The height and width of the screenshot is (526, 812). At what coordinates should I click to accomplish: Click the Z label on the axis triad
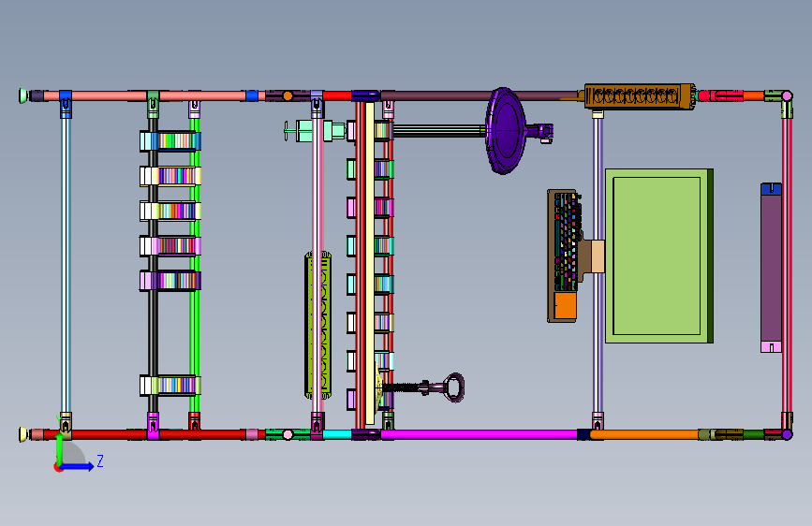100,460
